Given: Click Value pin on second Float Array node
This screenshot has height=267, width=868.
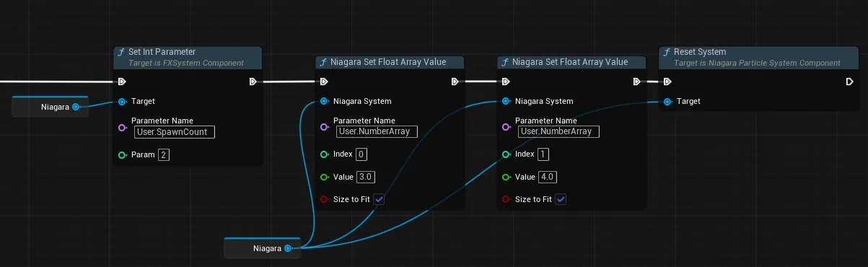Looking at the screenshot, I should 506,177.
